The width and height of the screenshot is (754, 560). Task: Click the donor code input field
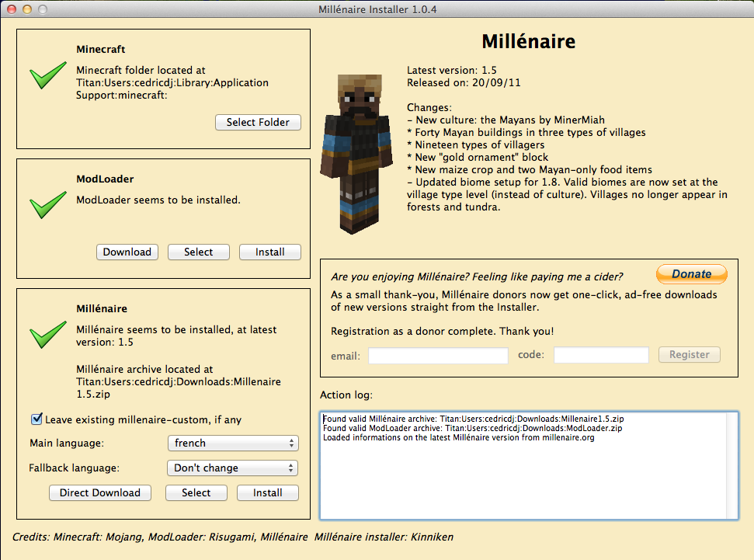pos(601,355)
